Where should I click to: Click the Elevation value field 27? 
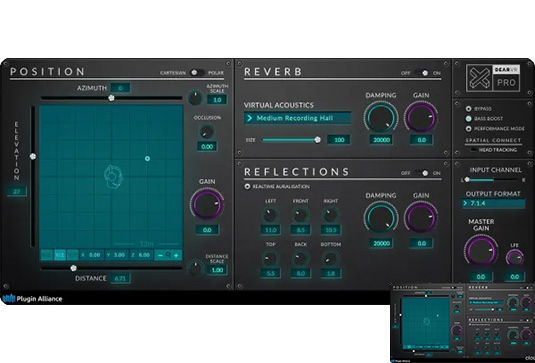coord(17,191)
